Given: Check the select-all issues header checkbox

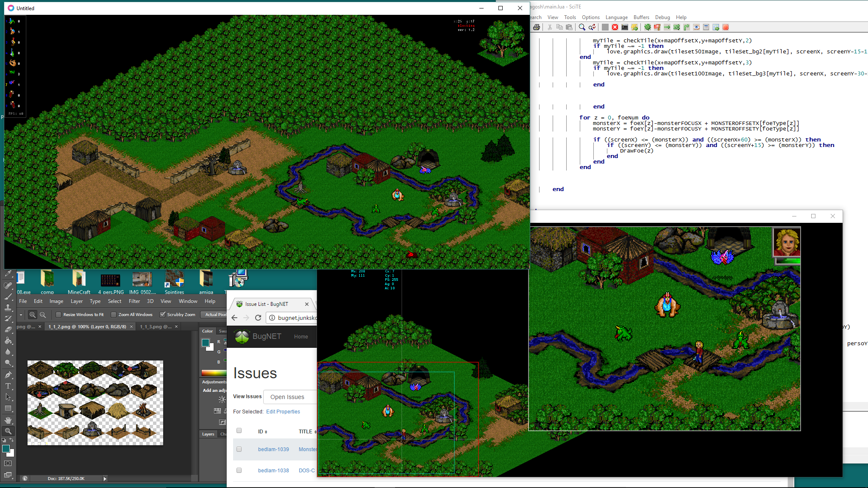Looking at the screenshot, I should point(239,431).
